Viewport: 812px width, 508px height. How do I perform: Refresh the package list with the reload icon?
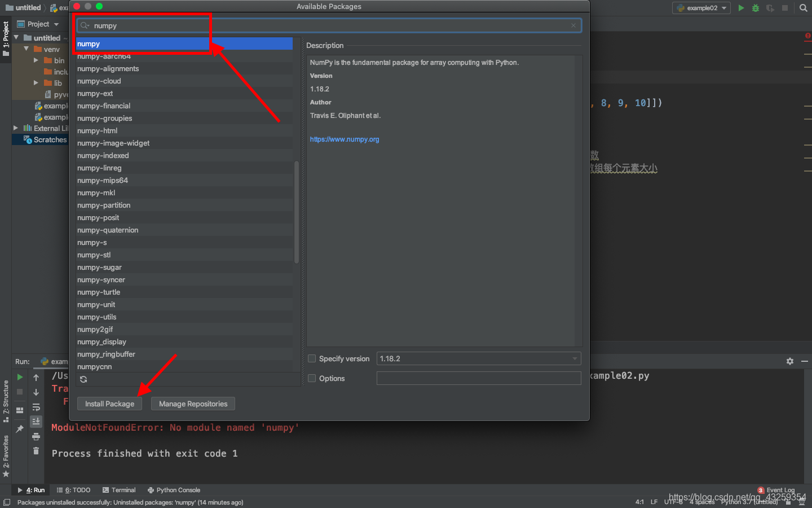[x=82, y=379]
